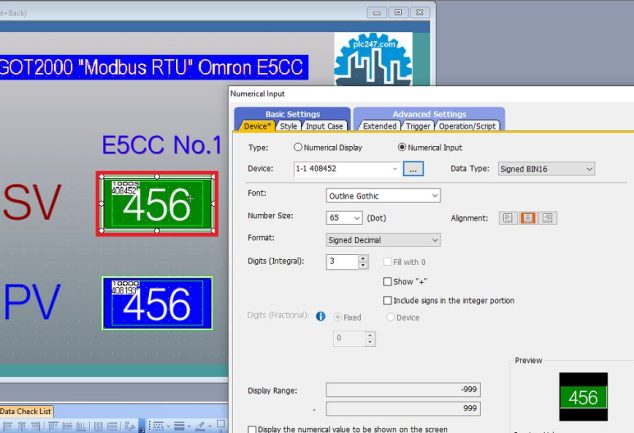Click up arrow of fractional digits spinner
The width and height of the screenshot is (634, 433).
pos(370,335)
